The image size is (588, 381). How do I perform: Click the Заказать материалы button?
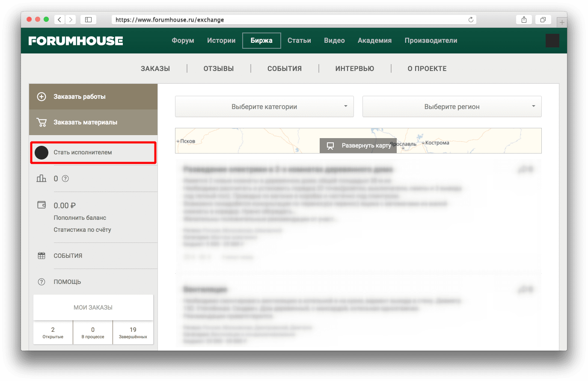(93, 122)
